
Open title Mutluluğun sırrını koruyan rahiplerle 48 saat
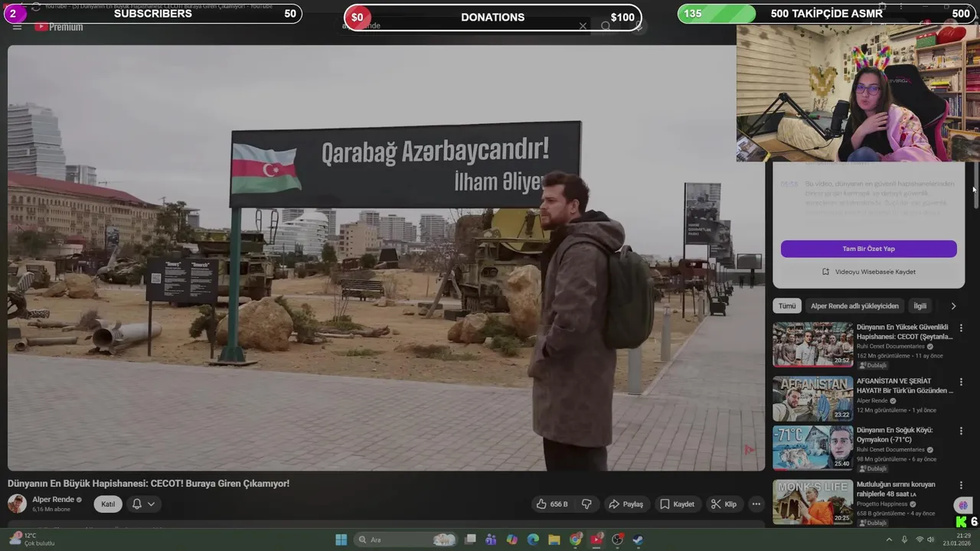click(896, 489)
